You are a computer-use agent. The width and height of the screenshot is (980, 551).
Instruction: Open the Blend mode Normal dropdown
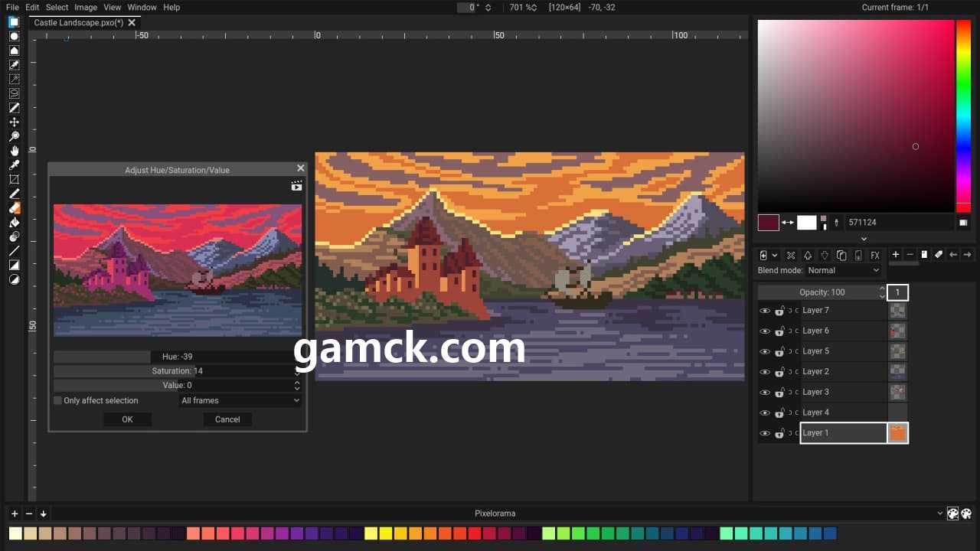point(844,270)
